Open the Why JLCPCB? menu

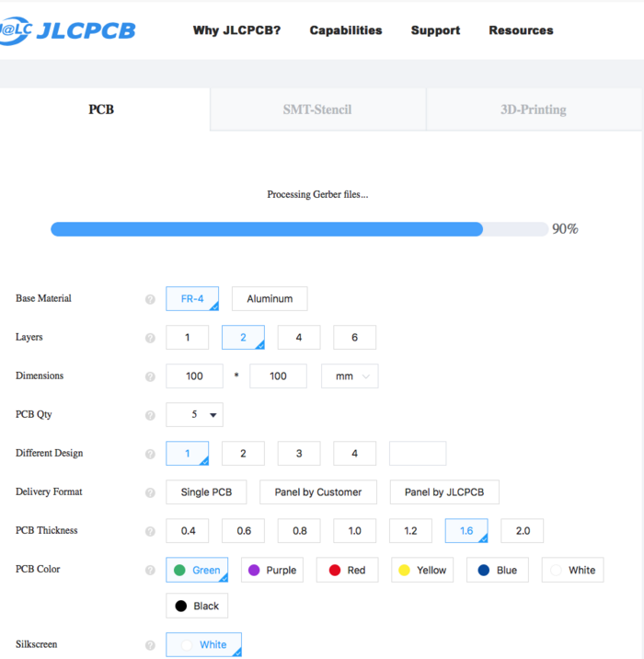(236, 30)
